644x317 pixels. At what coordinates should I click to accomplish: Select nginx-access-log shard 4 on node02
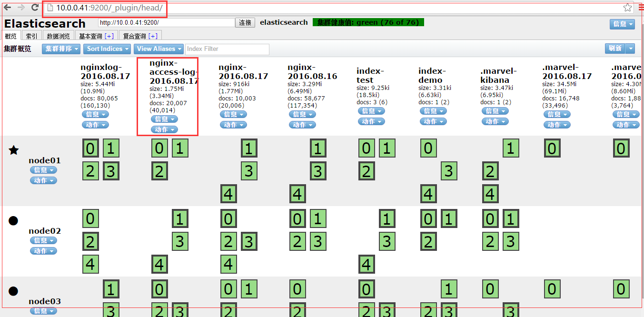coord(159,264)
